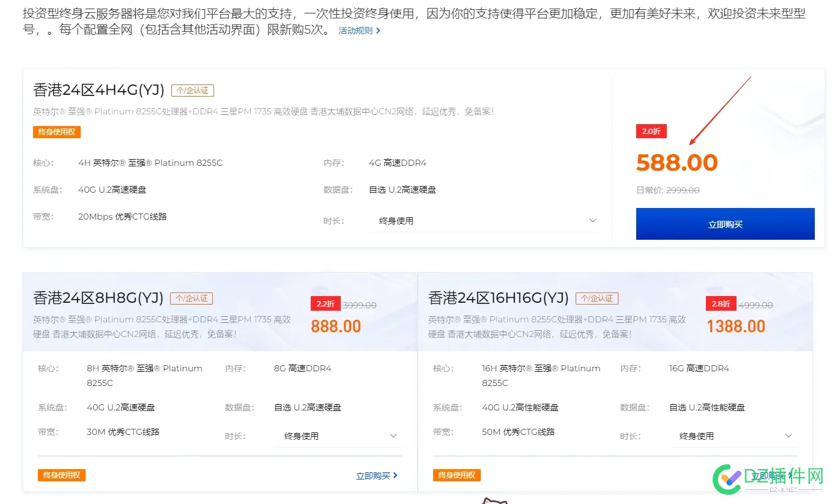Open 时长 dropdown in 16H16G card
This screenshot has height=504, width=835.
click(733, 436)
